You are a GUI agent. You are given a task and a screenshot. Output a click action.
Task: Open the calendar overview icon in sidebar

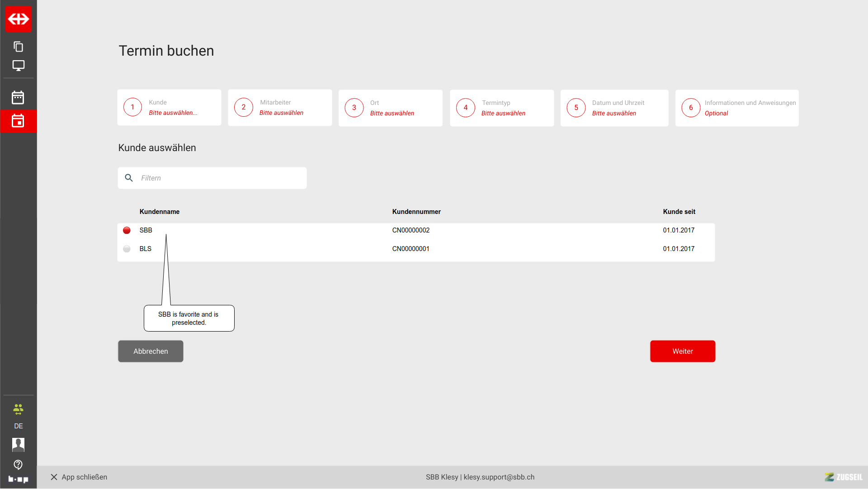tap(18, 98)
